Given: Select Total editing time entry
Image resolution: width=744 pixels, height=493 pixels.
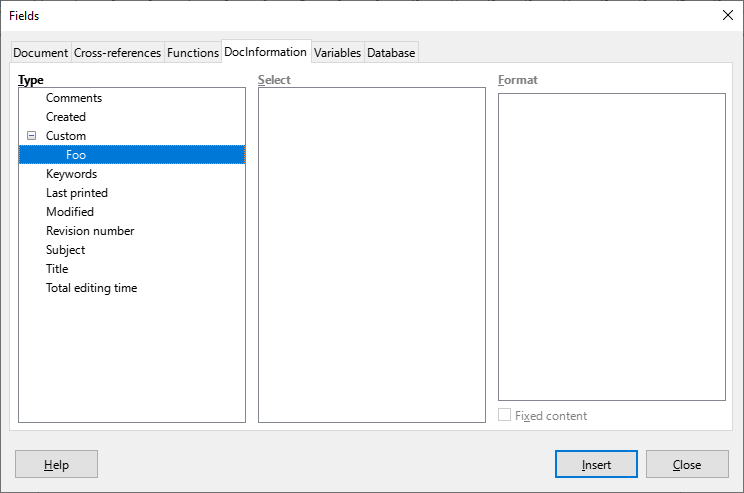Looking at the screenshot, I should point(92,288).
